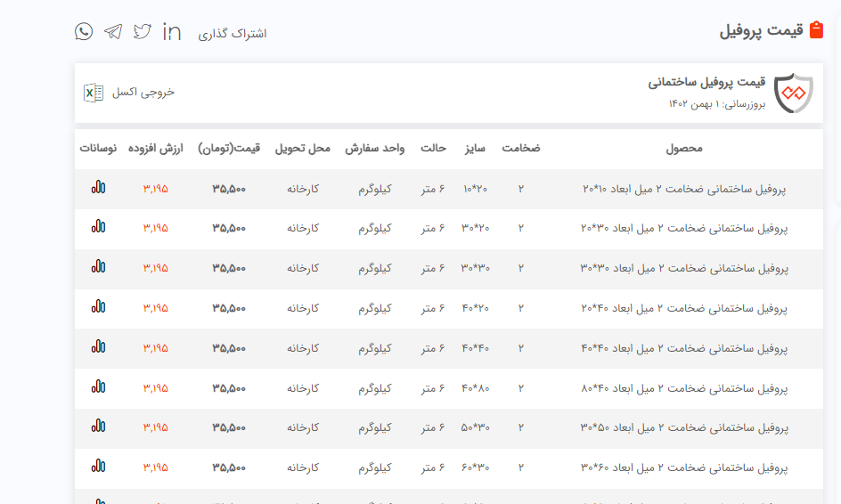Share the page via Telegram icon
Screen dimensions: 841x504
coord(113,32)
